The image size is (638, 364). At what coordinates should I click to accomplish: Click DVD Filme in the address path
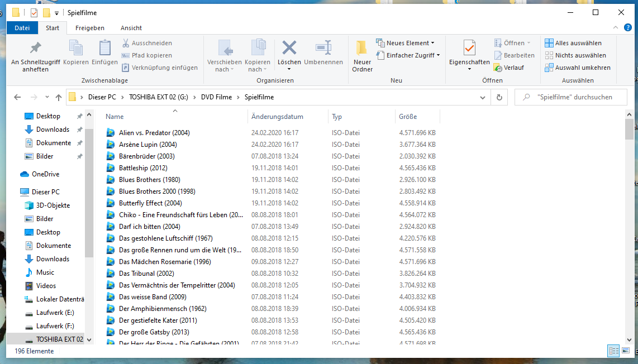pyautogui.click(x=216, y=97)
